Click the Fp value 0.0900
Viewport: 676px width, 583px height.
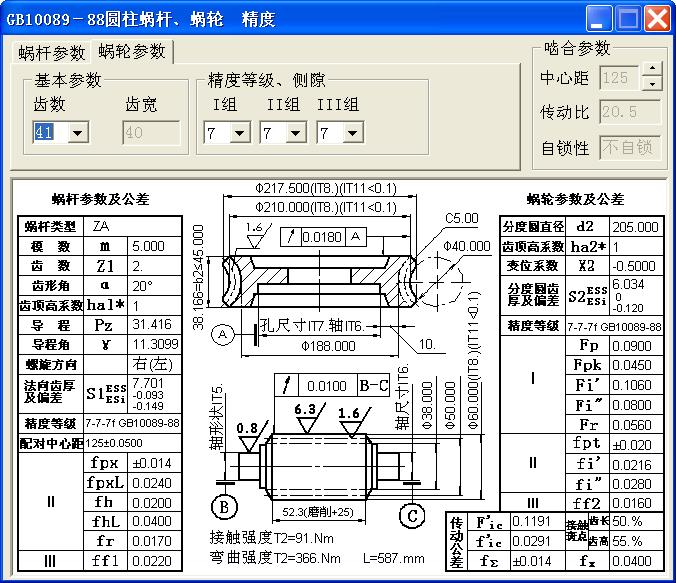[632, 346]
